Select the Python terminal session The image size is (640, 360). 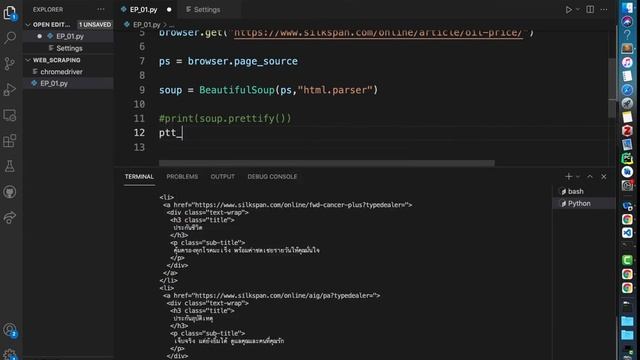(579, 203)
